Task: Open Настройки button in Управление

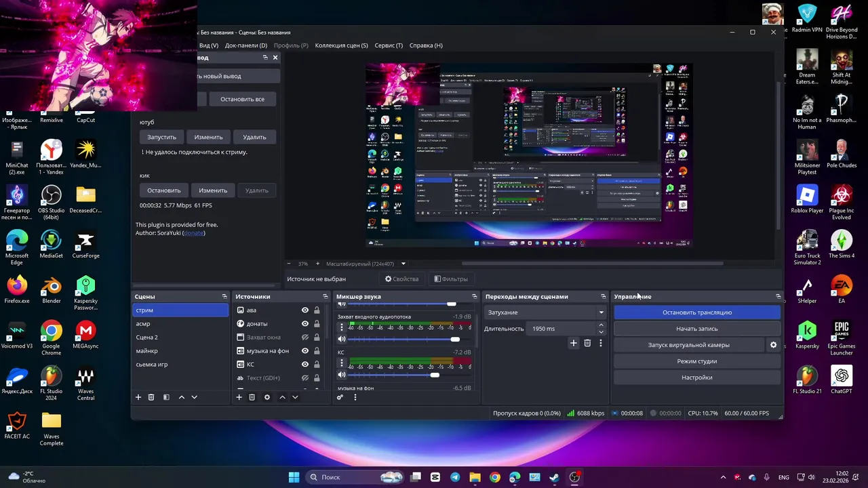Action: click(697, 378)
